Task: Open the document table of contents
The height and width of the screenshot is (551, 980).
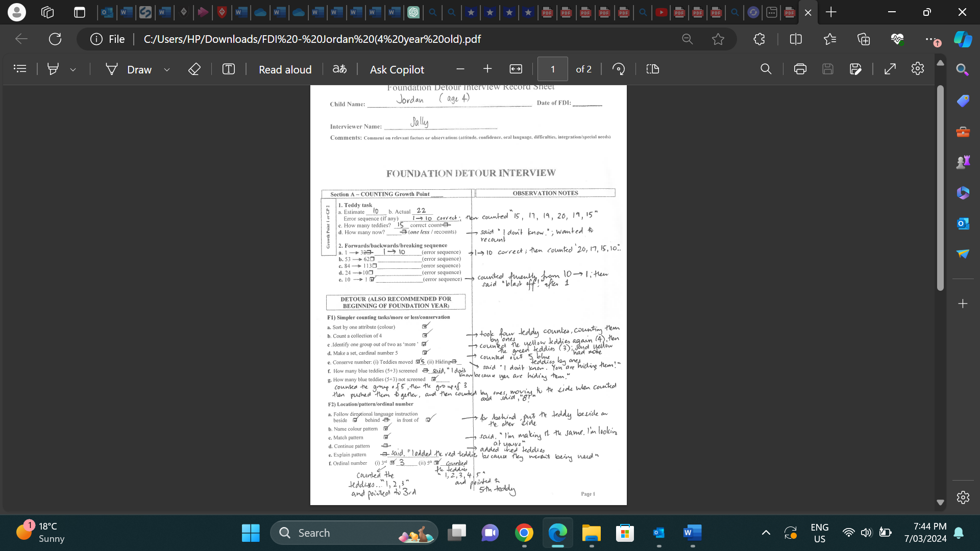Action: click(x=20, y=69)
